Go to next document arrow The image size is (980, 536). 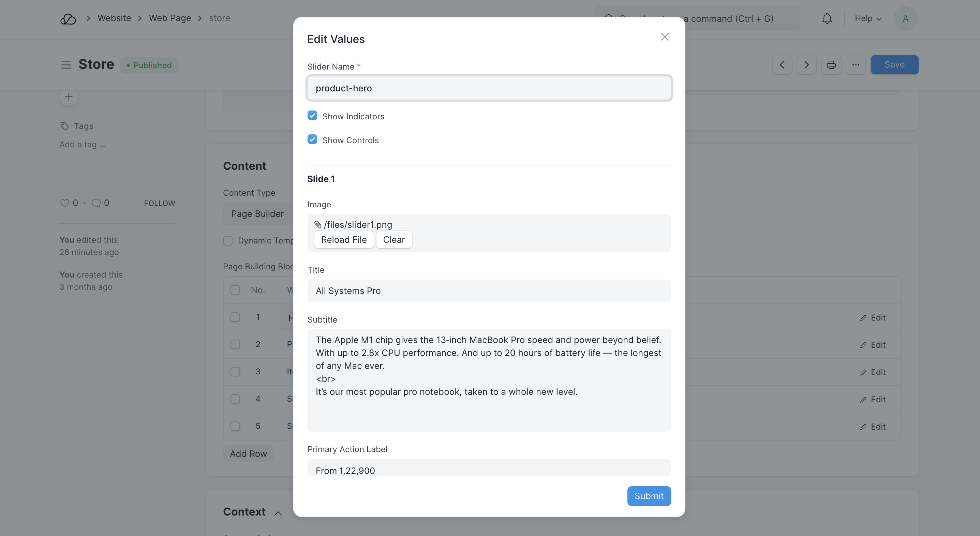coord(806,65)
